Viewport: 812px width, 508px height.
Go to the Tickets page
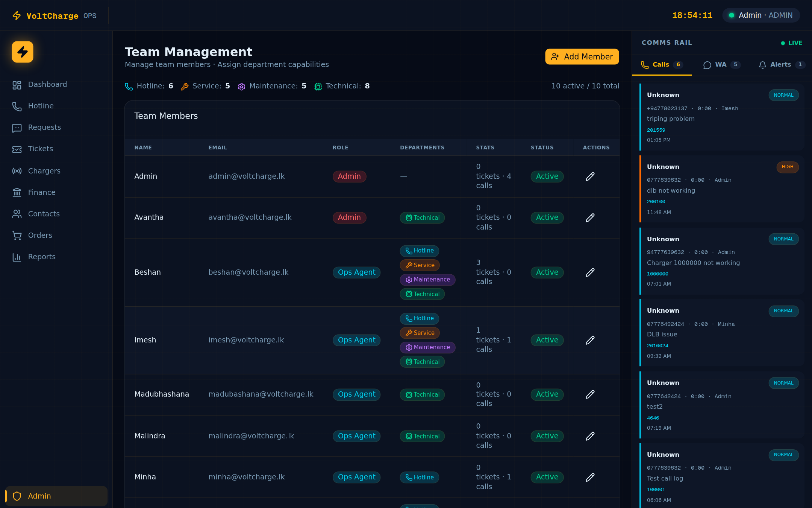pyautogui.click(x=40, y=149)
